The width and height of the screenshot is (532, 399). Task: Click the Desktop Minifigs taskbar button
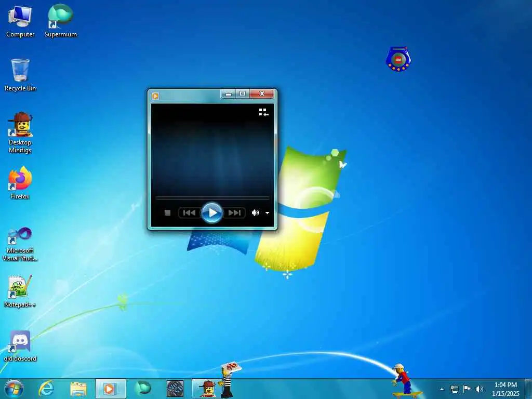(207, 389)
